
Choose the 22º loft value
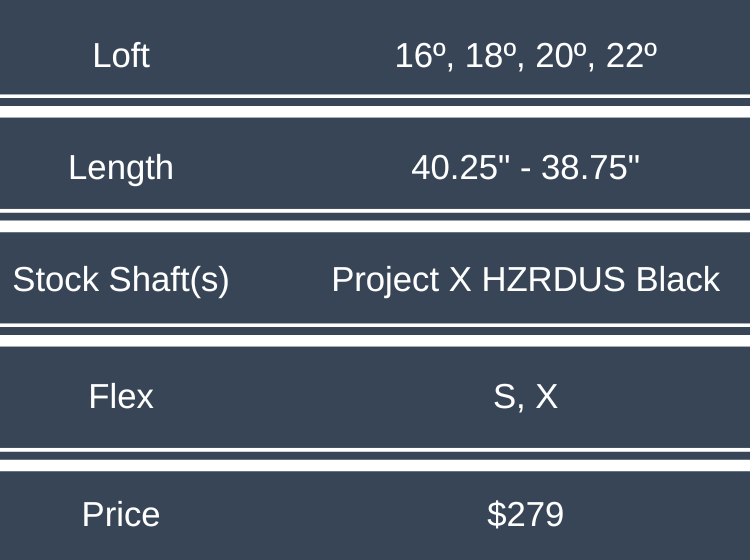click(x=631, y=55)
